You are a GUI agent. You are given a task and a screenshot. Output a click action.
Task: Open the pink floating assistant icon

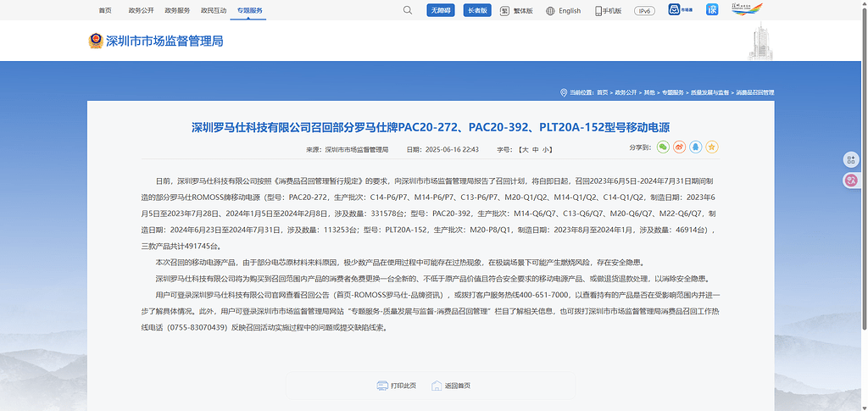point(851,180)
